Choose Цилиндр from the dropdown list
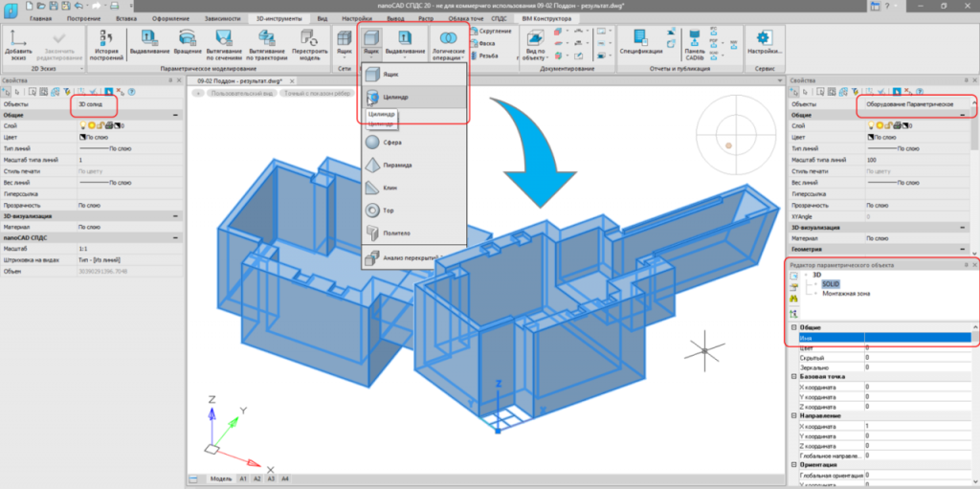Image resolution: width=980 pixels, height=489 pixels. pos(413,97)
